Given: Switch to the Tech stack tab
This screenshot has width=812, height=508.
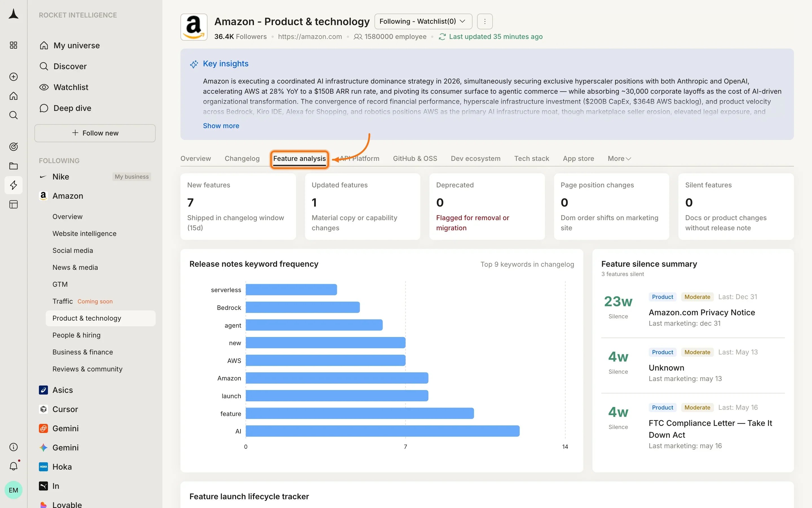Looking at the screenshot, I should point(531,159).
